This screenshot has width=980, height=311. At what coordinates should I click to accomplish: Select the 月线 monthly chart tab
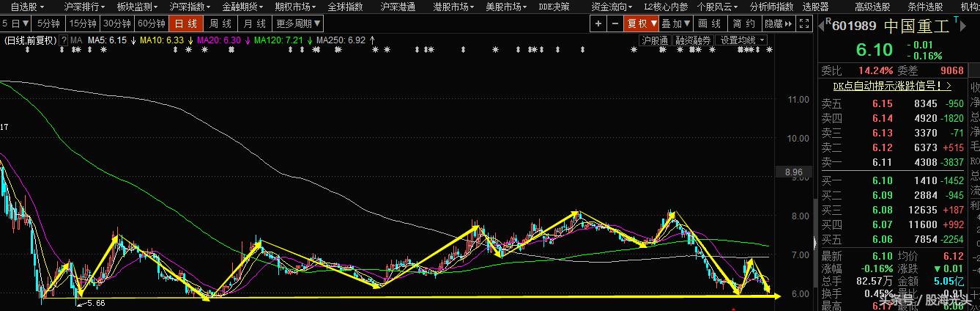pos(256,23)
